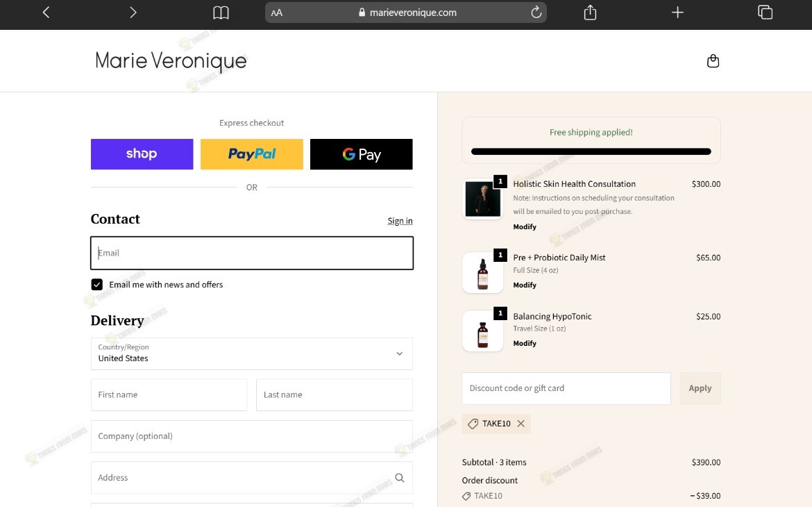Open the shopping bag cart icon
812x507 pixels.
click(x=713, y=61)
